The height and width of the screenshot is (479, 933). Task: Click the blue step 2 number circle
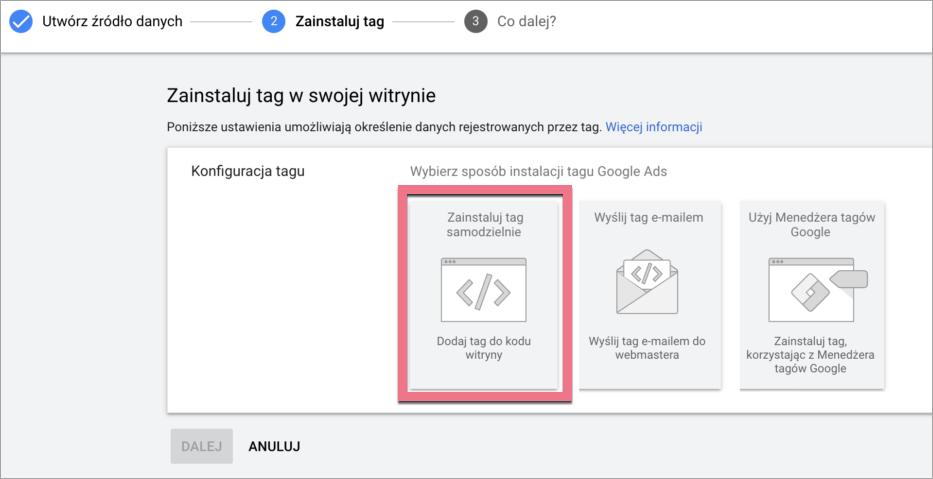pyautogui.click(x=274, y=21)
